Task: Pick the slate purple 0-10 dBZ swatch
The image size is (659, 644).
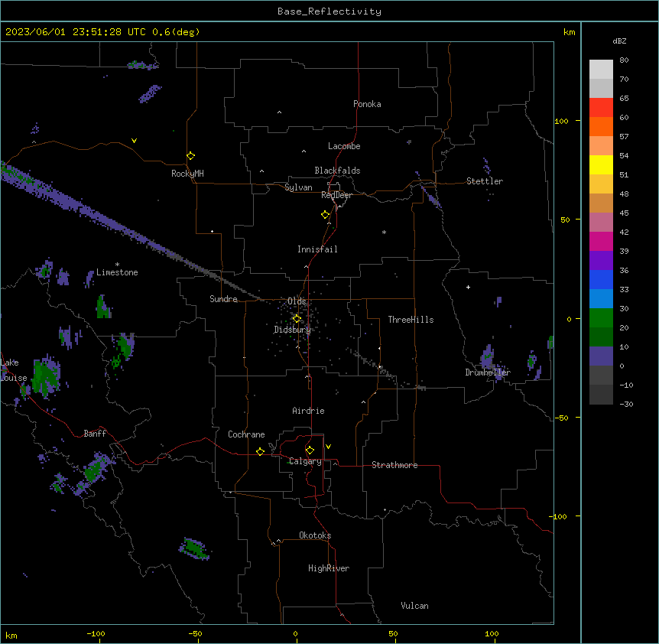Action: [601, 356]
